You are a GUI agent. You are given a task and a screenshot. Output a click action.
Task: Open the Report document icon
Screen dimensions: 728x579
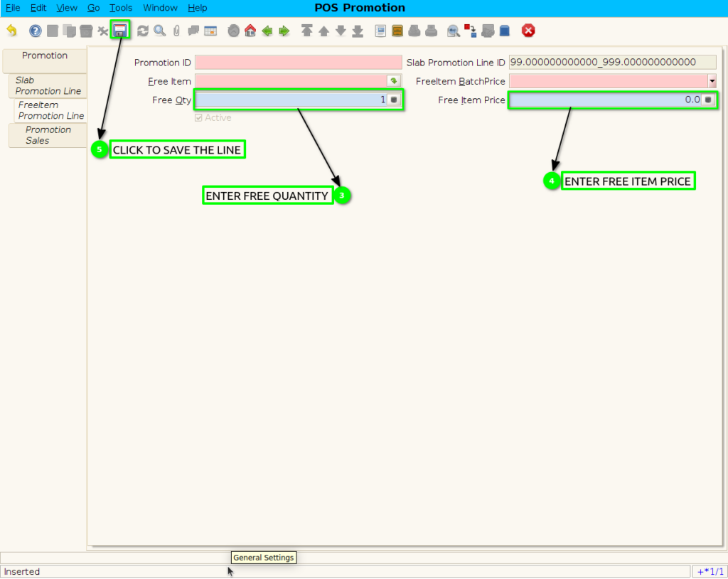(x=380, y=31)
